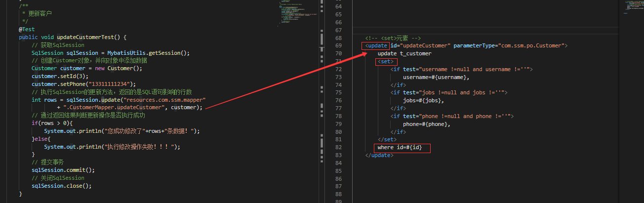Click line number 69 in XML gutter

click(x=338, y=45)
